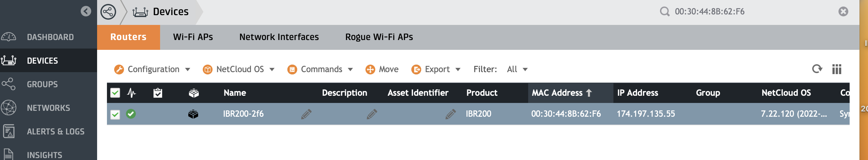Uncheck the IBR200-2f6 row checkbox
The height and width of the screenshot is (160, 868).
[115, 114]
